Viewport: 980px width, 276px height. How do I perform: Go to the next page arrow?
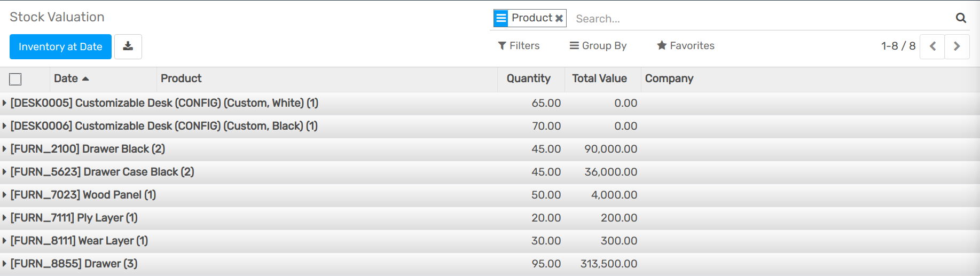[x=957, y=46]
